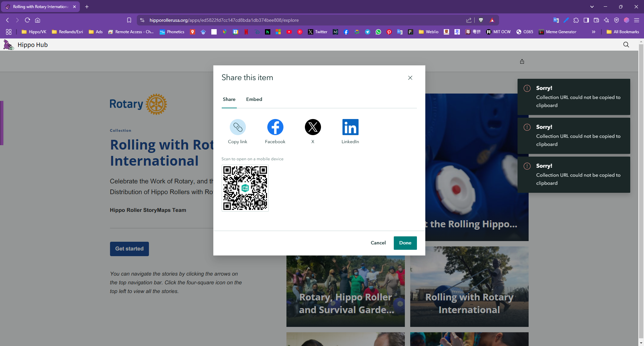Go to the browser home page
Viewport: 644px width, 346px height.
click(x=38, y=20)
